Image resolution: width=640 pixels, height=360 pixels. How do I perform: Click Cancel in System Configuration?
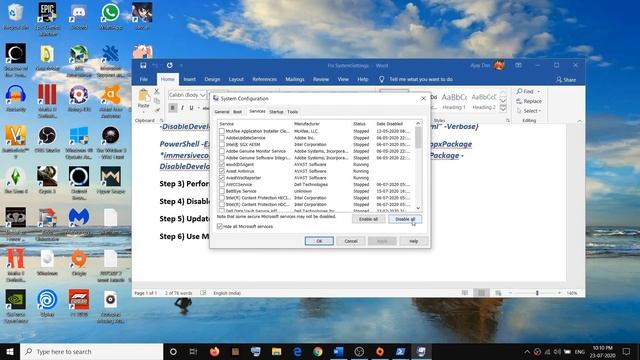coord(351,241)
